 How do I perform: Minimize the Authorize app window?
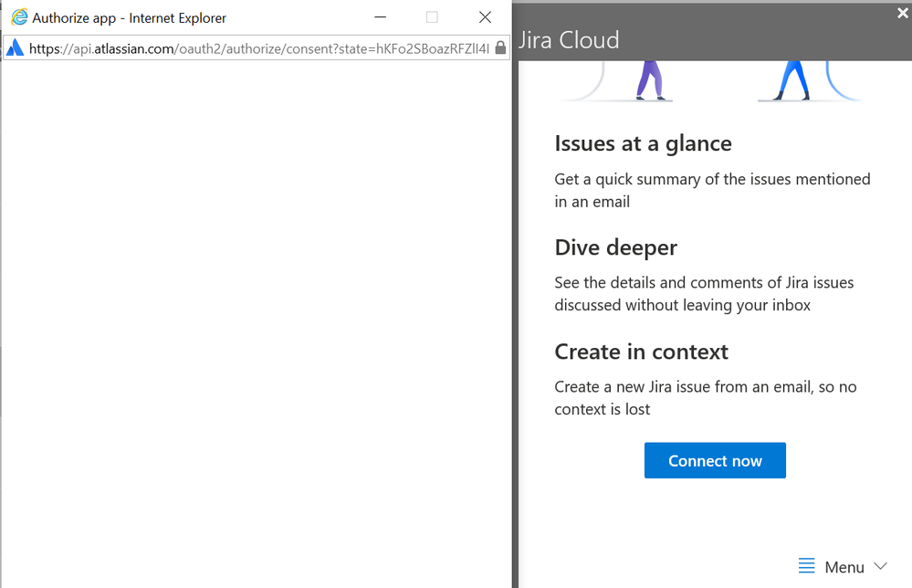(381, 17)
